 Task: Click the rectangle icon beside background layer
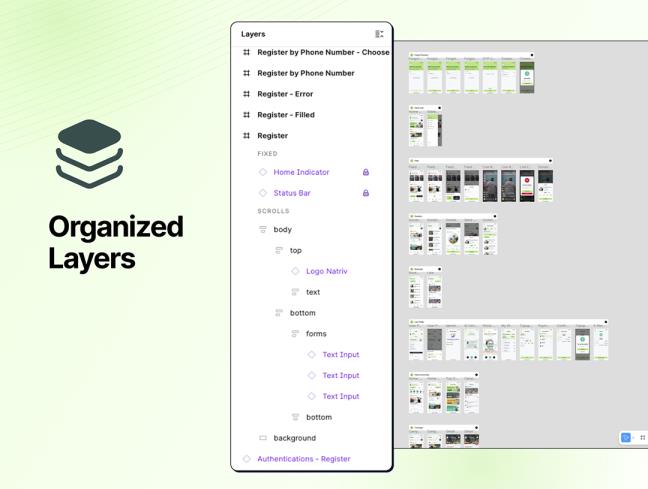pos(263,438)
